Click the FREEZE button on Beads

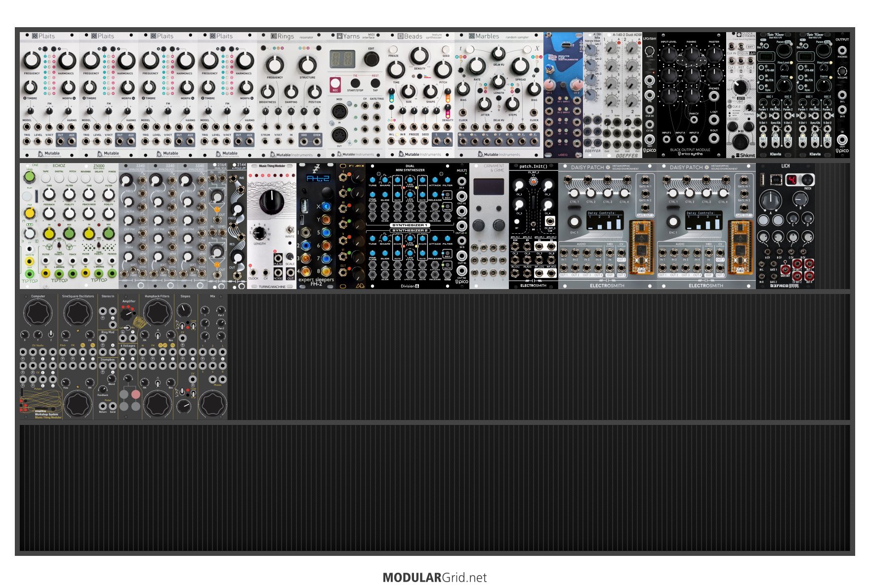pos(393,49)
